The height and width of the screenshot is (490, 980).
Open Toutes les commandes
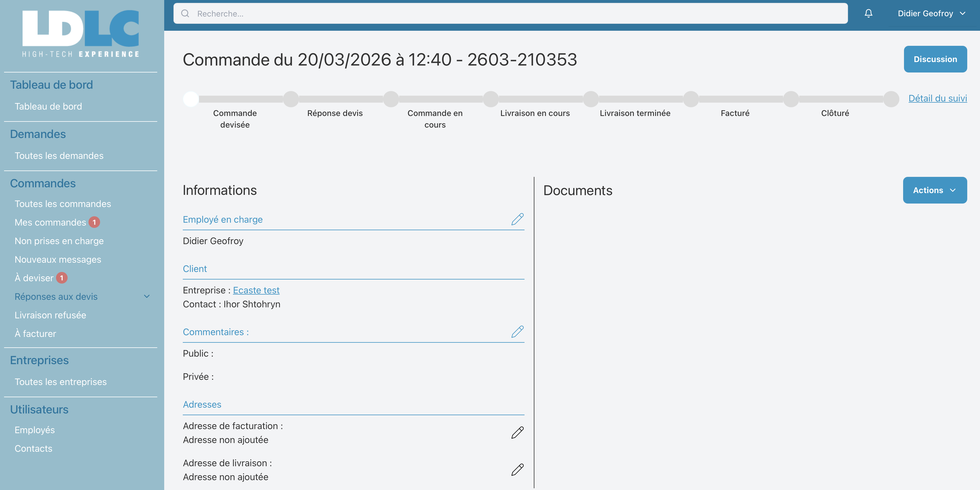point(63,204)
